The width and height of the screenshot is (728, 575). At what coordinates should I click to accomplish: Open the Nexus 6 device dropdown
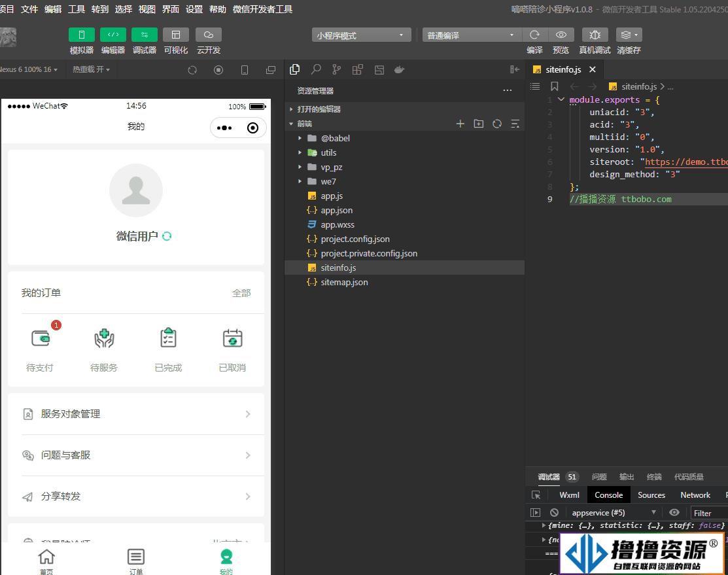tap(29, 70)
